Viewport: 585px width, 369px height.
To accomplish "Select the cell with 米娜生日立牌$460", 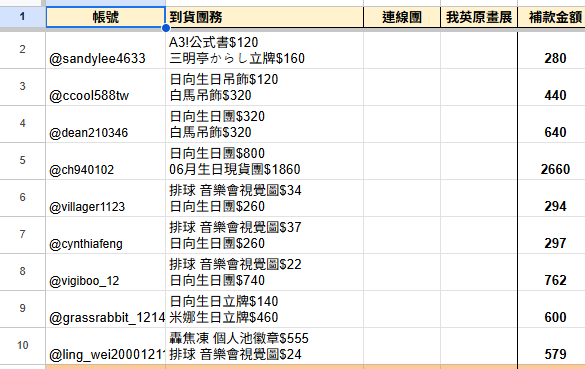I will point(264,309).
